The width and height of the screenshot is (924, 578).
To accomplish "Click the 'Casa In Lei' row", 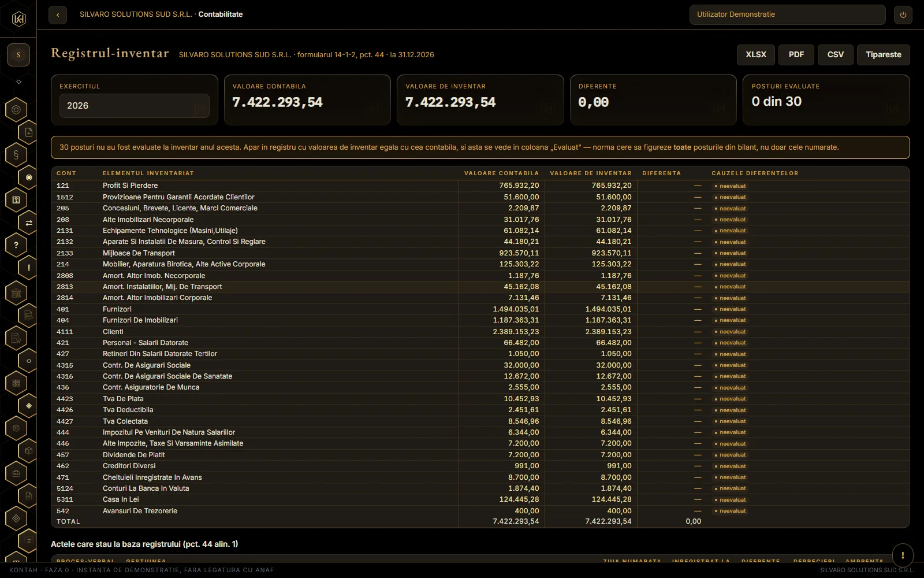I will 480,499.
